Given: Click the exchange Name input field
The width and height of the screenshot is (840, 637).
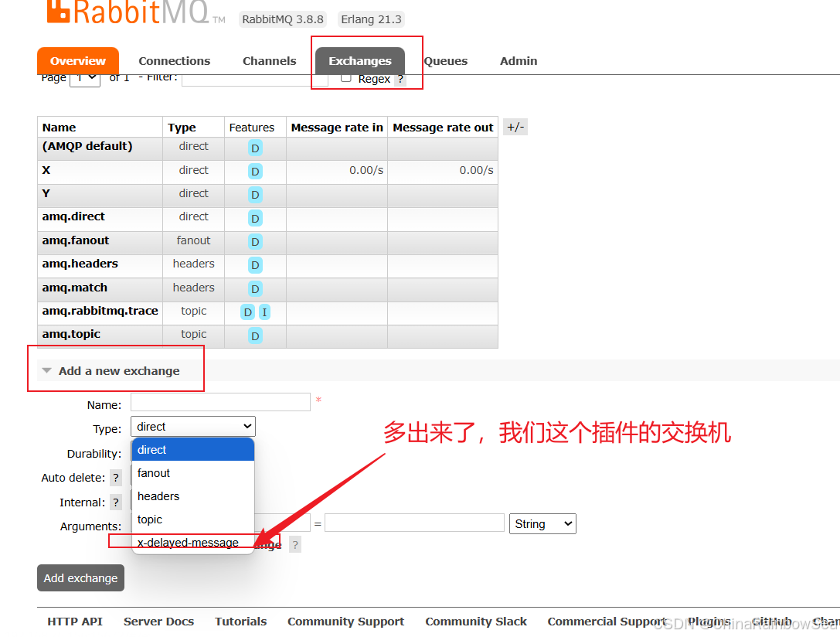Looking at the screenshot, I should click(221, 402).
